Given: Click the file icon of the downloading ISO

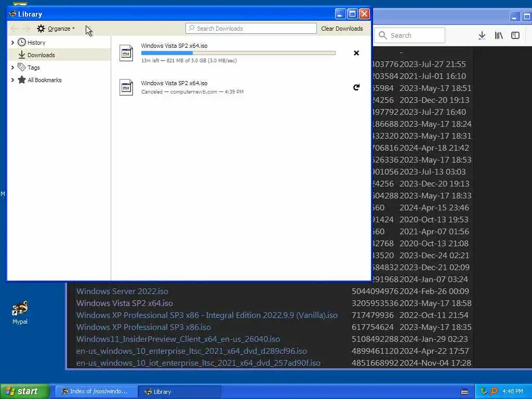Looking at the screenshot, I should tap(126, 53).
